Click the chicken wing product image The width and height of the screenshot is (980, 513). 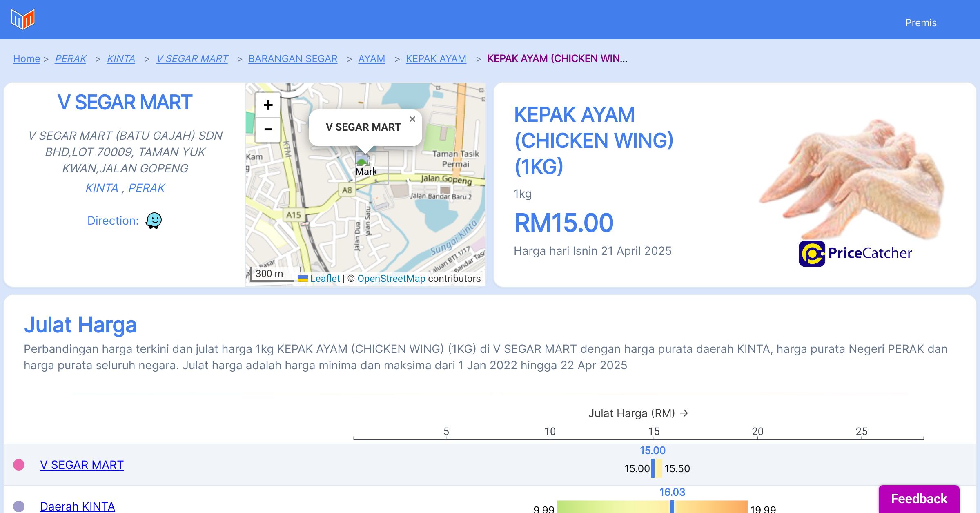coord(853,180)
